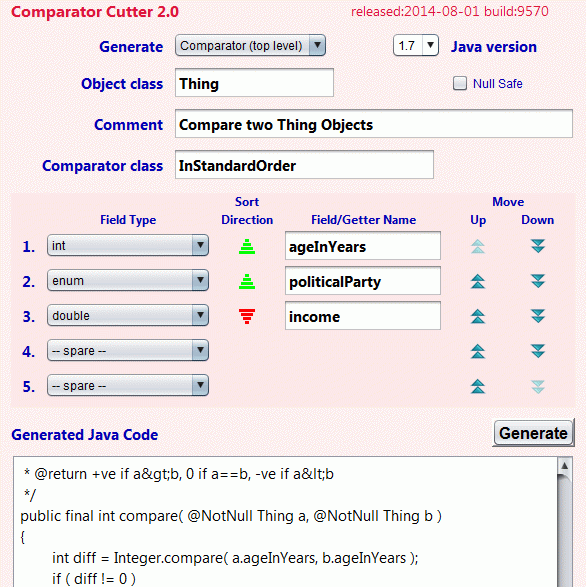The width and height of the screenshot is (586, 587).
Task: Open row 1 int field type dropdown
Action: click(x=128, y=245)
